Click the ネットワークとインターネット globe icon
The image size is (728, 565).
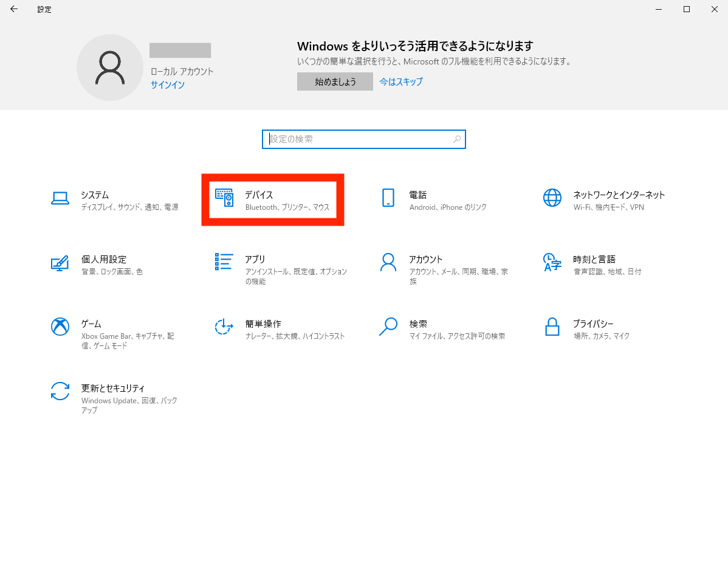point(552,198)
